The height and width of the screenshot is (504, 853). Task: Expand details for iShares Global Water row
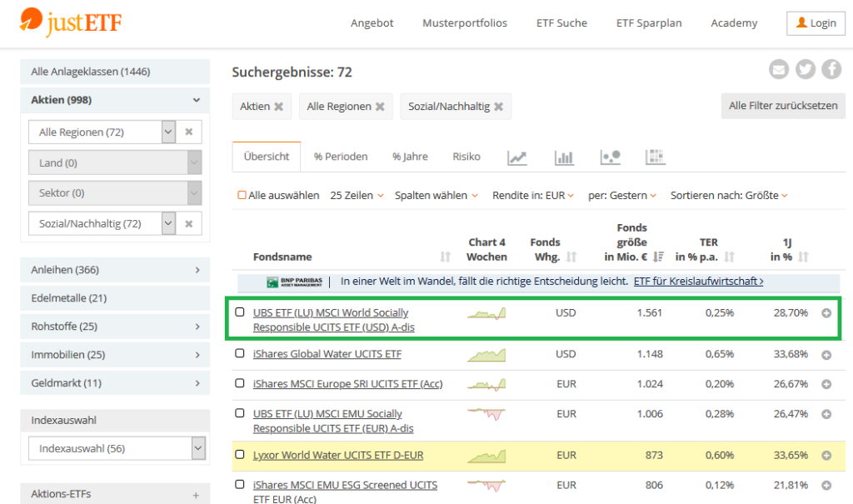pos(826,355)
